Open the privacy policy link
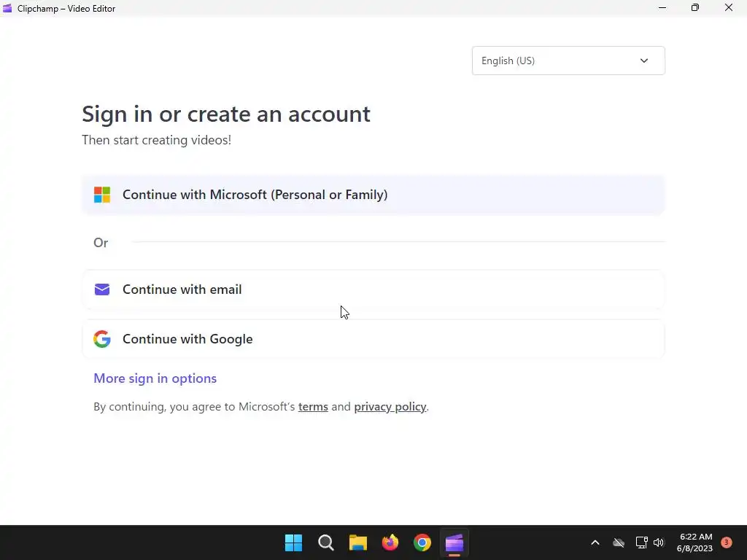 point(390,407)
